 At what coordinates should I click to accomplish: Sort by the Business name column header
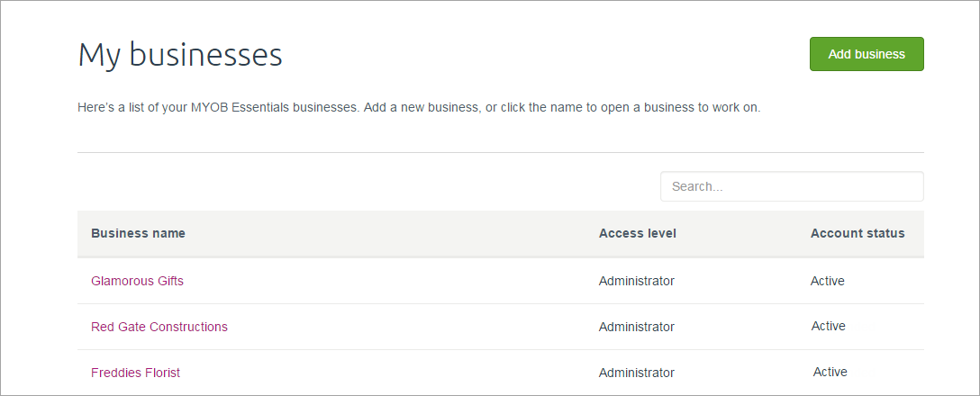click(x=138, y=233)
